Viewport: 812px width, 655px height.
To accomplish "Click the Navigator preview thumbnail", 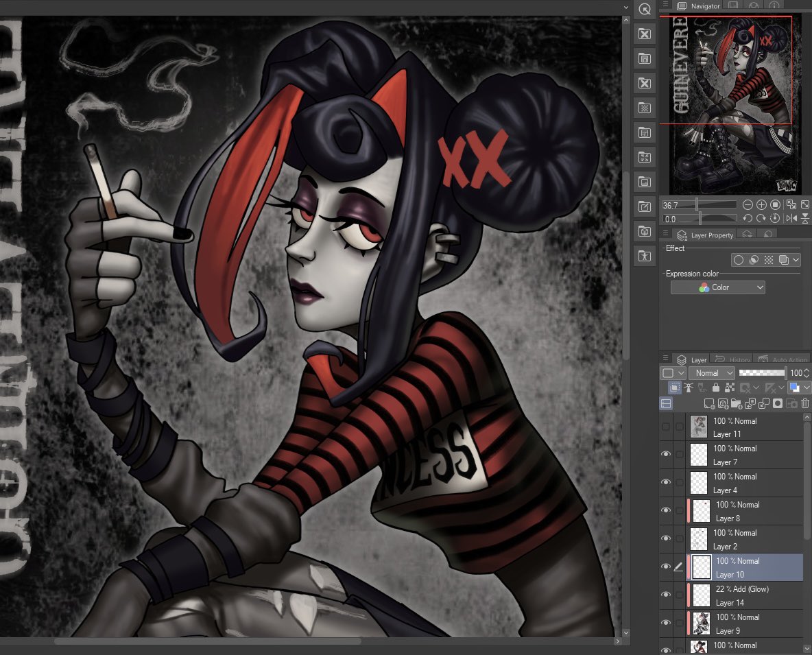I will pos(735,104).
